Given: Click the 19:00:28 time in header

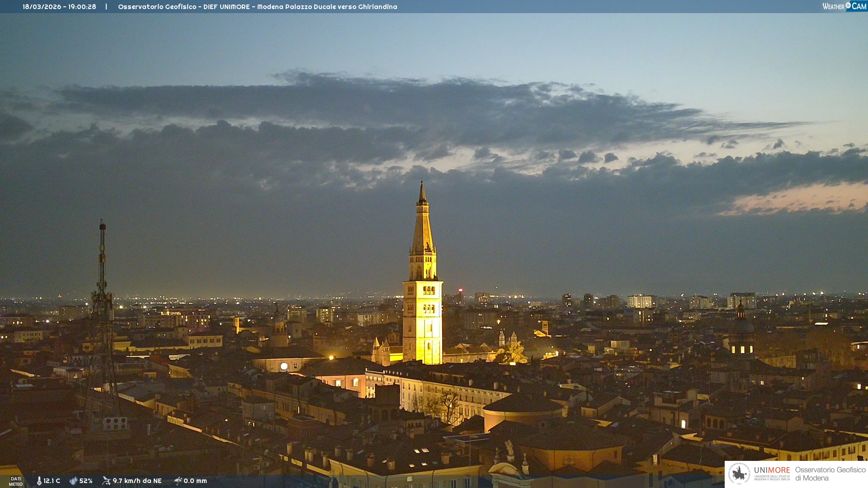Looking at the screenshot, I should pos(82,7).
